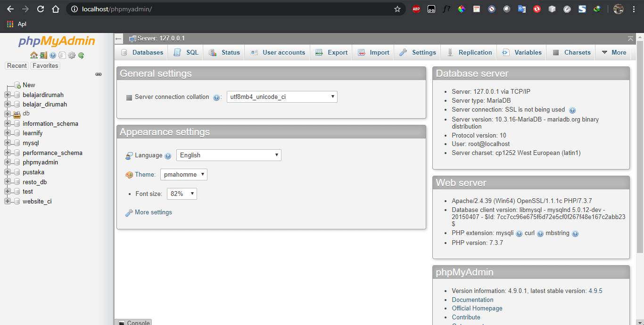Expand the pustaka database node

click(7, 172)
